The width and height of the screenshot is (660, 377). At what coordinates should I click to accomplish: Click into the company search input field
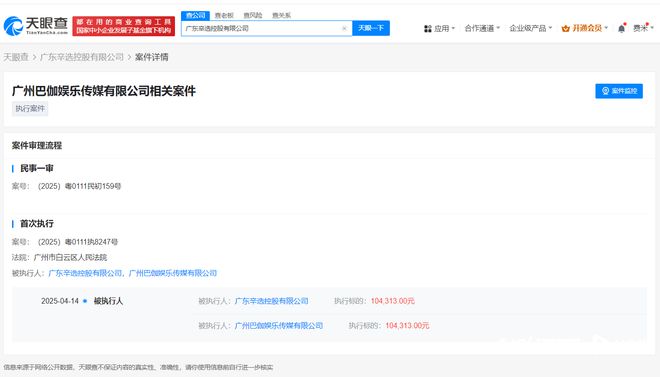pyautogui.click(x=261, y=28)
